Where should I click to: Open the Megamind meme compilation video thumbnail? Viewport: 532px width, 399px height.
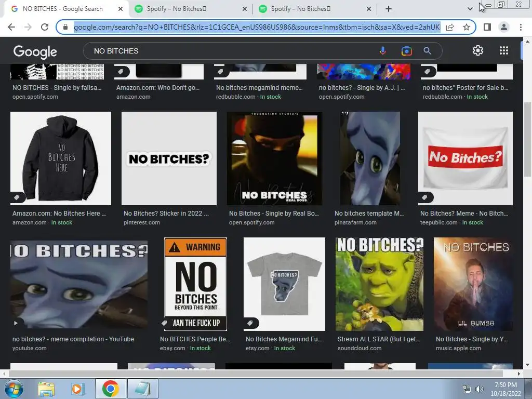coord(79,284)
